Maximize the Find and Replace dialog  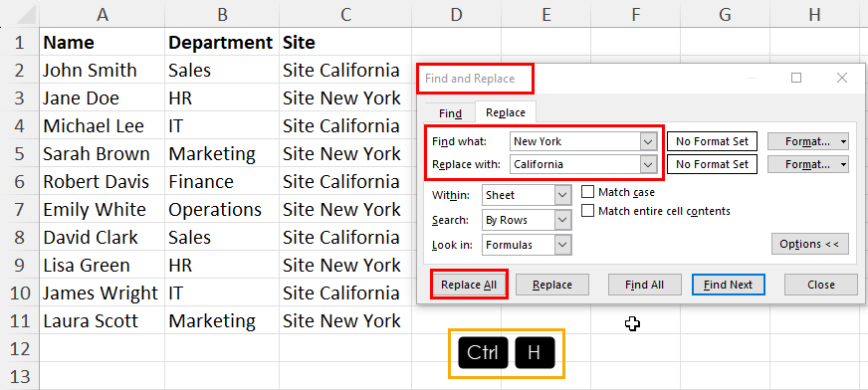coord(796,78)
